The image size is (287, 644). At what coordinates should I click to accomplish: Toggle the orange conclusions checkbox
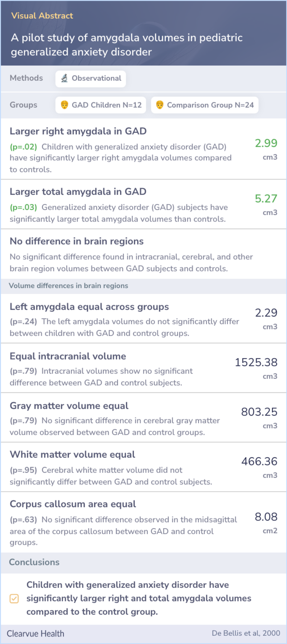pos(14,599)
